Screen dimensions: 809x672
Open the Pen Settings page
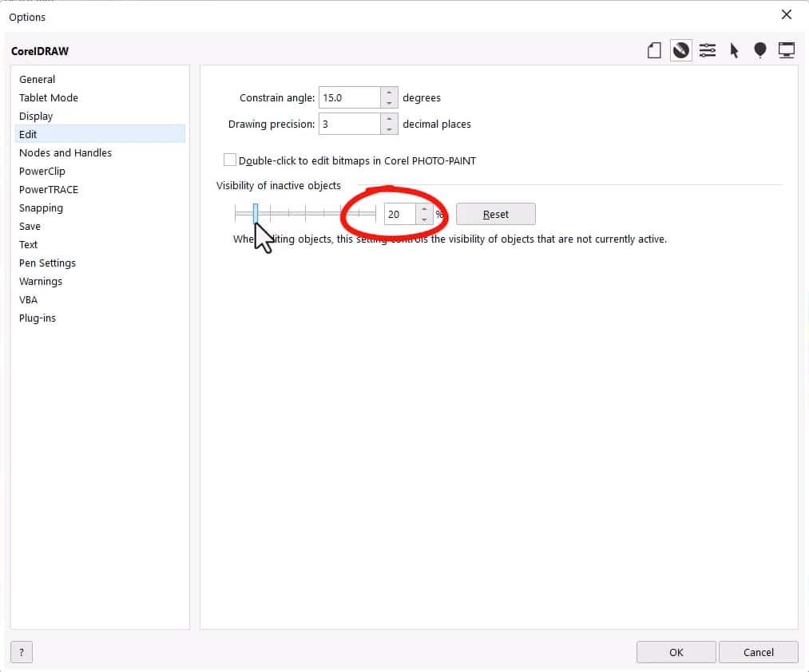[x=47, y=263]
